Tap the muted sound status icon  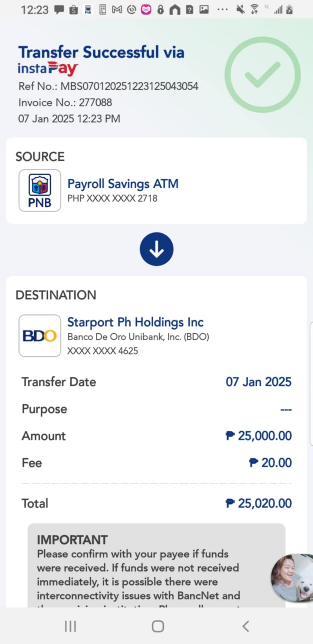[240, 9]
